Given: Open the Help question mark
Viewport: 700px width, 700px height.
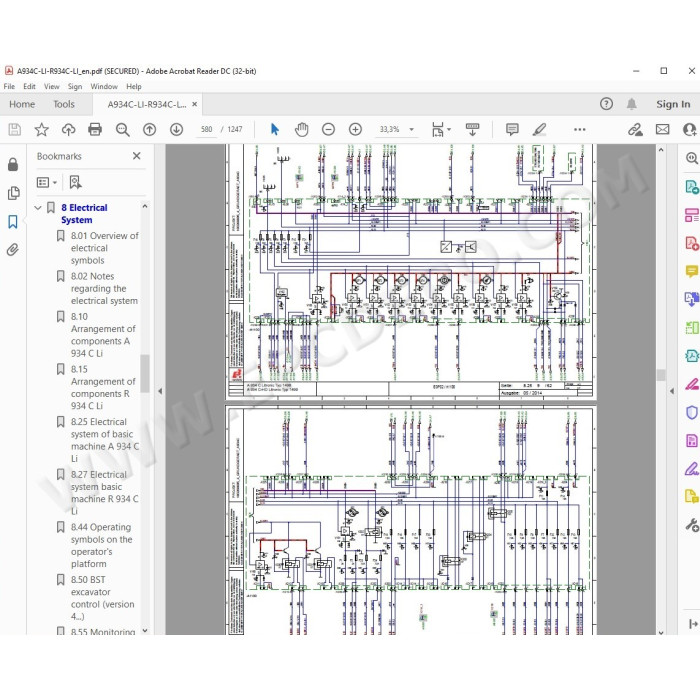Looking at the screenshot, I should pyautogui.click(x=606, y=104).
